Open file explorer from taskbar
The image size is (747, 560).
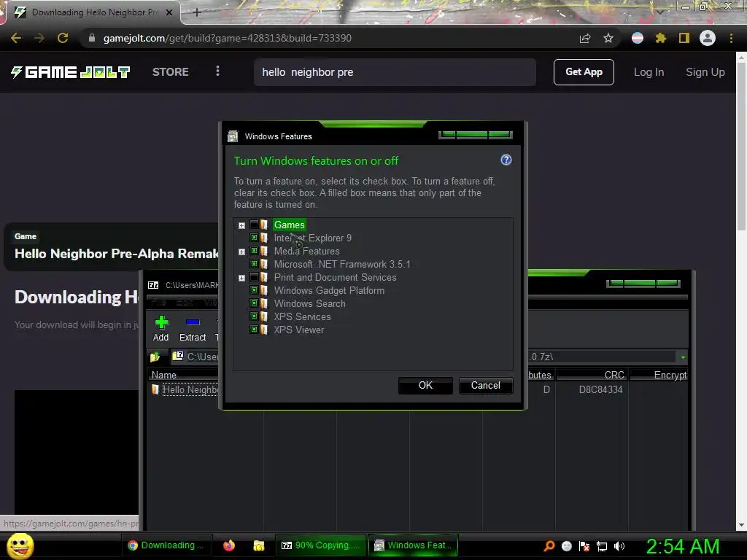click(259, 545)
